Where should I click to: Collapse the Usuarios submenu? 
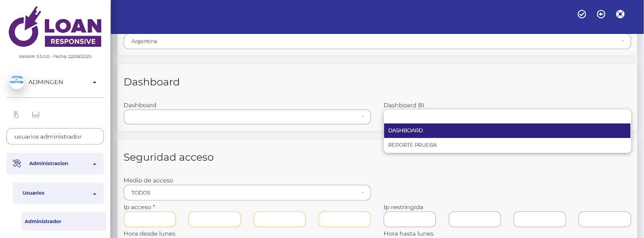click(95, 193)
